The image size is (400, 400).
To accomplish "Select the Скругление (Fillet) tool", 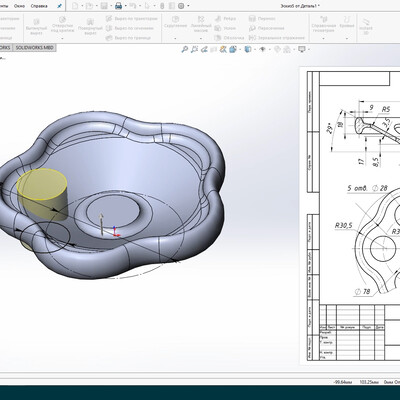I will (x=175, y=22).
